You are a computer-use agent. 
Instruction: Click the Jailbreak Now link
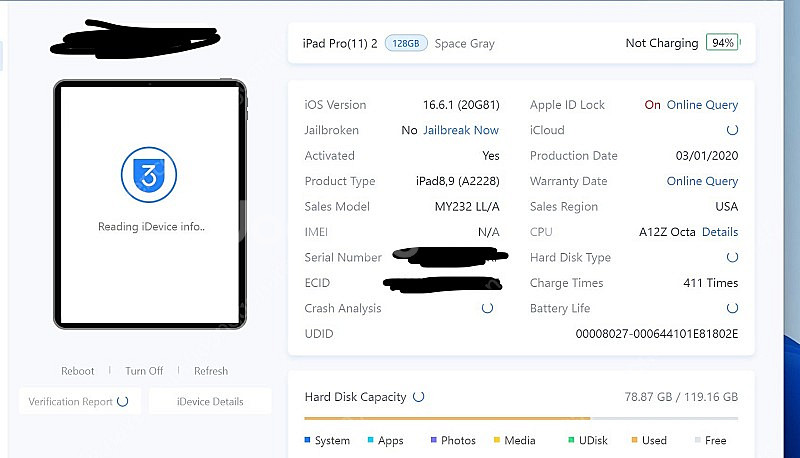pos(461,130)
